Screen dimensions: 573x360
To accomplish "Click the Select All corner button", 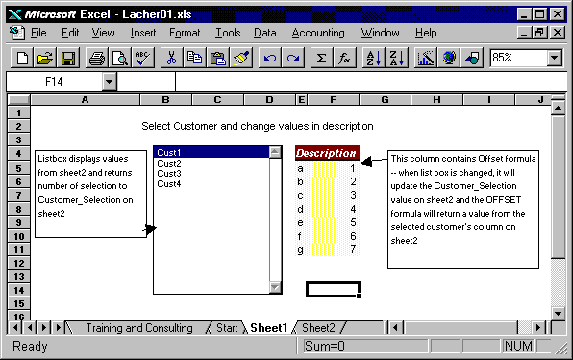I will pyautogui.click(x=19, y=100).
